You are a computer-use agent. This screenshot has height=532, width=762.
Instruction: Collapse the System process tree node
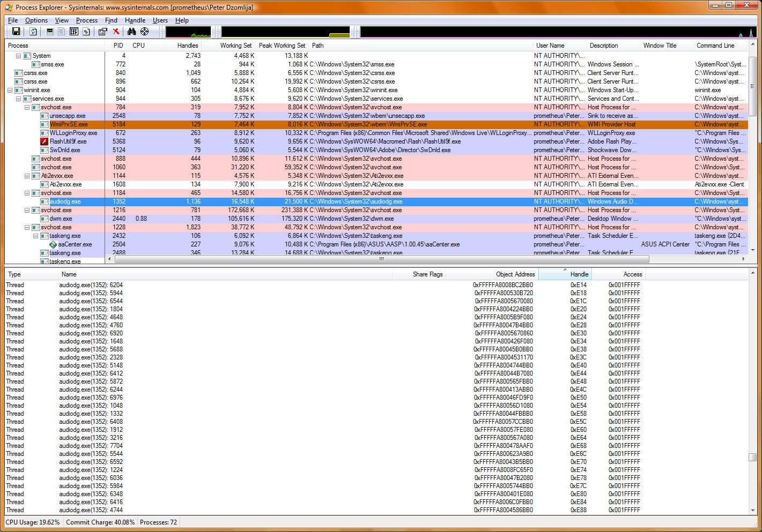pyautogui.click(x=18, y=56)
